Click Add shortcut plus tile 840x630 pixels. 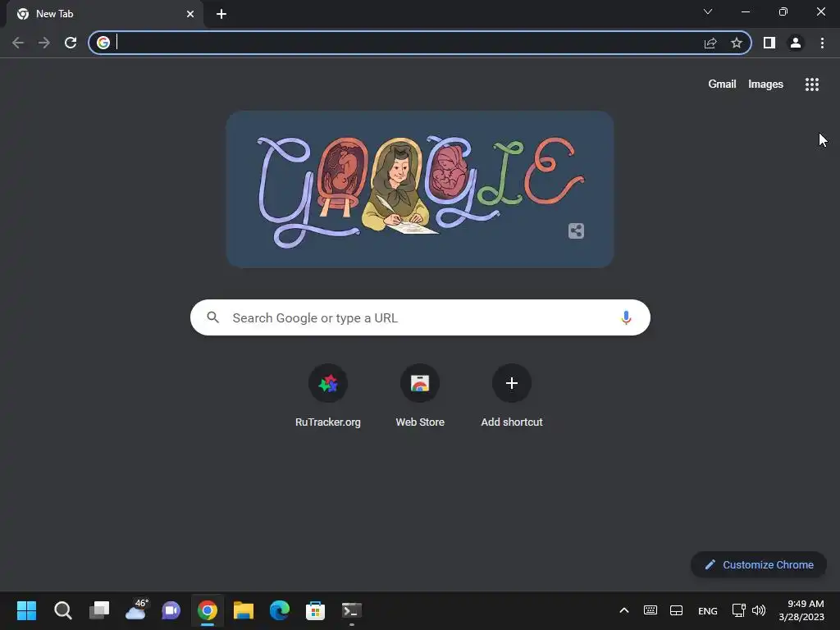pyautogui.click(x=512, y=397)
